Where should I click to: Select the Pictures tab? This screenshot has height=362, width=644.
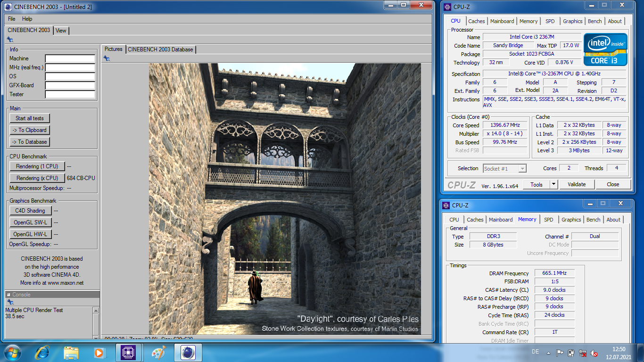[113, 49]
